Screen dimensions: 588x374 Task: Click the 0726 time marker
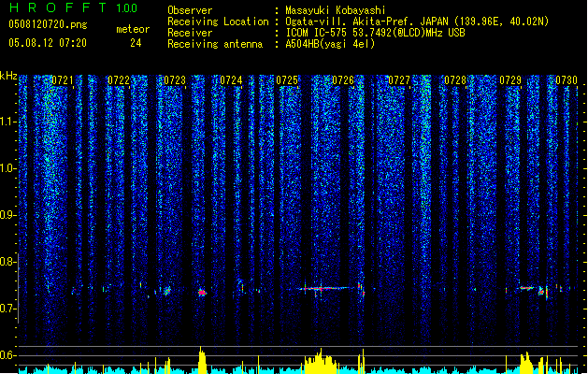[x=343, y=80]
